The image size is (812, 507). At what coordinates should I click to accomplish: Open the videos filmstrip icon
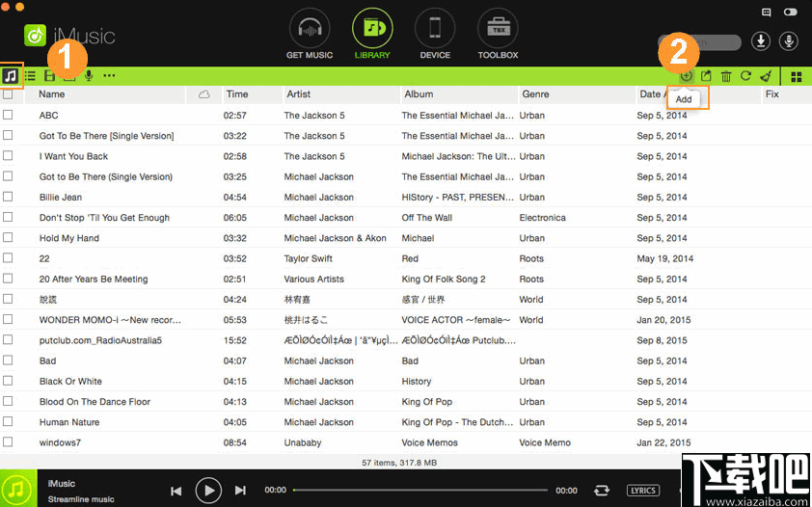coord(50,76)
